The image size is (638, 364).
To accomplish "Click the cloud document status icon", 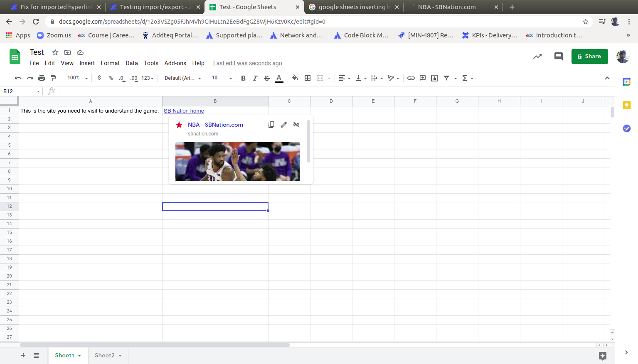I will (x=80, y=52).
